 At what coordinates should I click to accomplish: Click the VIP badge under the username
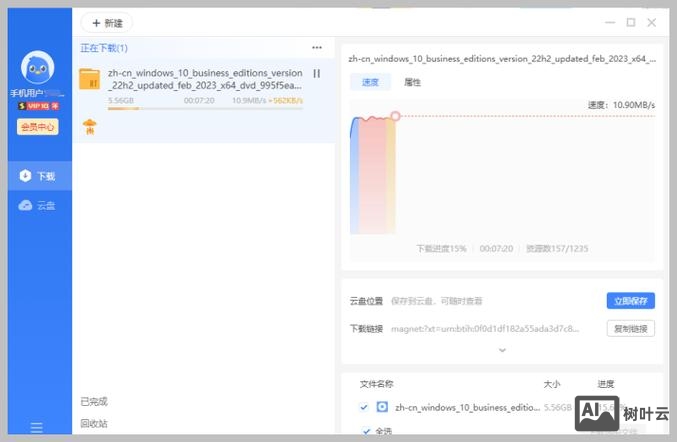point(36,105)
